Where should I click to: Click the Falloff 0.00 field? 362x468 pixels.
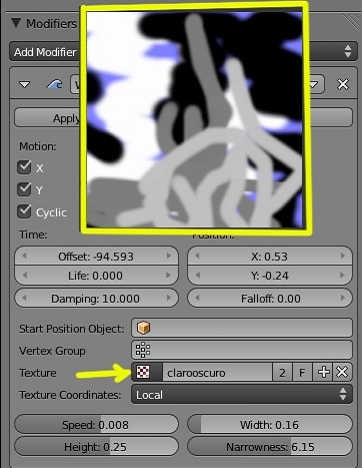click(x=270, y=298)
